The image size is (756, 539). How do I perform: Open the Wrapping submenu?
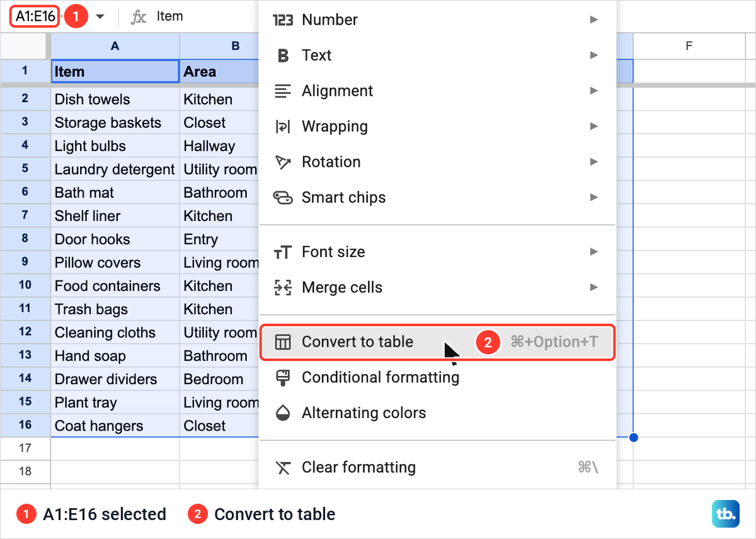[437, 127]
